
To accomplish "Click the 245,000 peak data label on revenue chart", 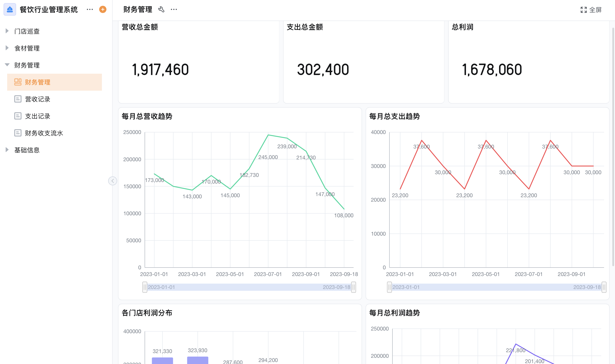I will pyautogui.click(x=268, y=157).
